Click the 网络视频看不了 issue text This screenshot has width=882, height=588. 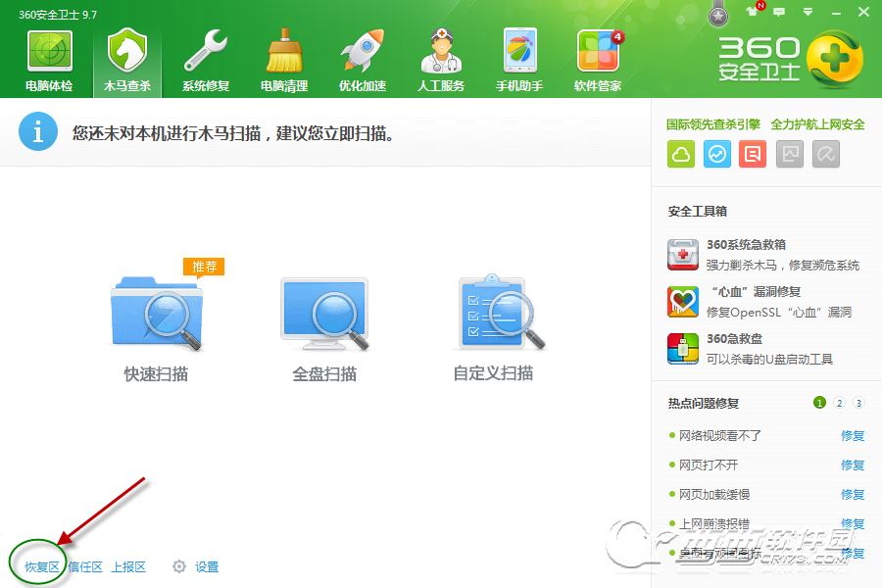(x=720, y=435)
